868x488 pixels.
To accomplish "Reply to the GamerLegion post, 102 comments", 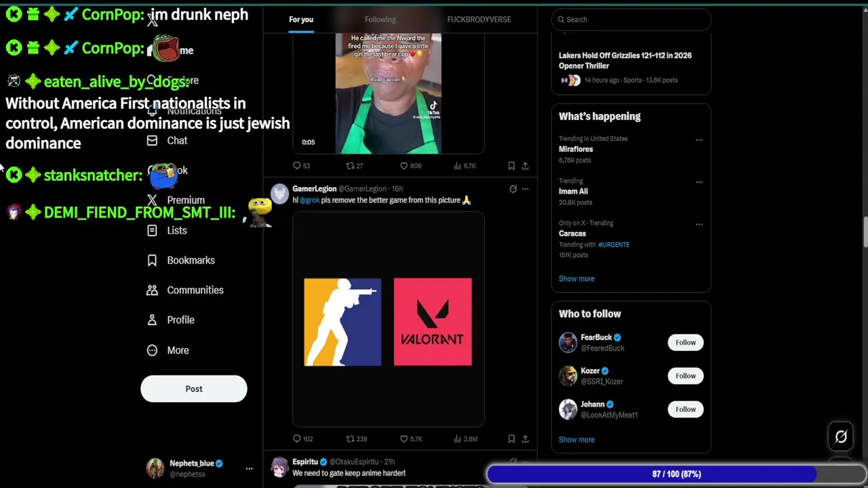I will click(x=302, y=439).
